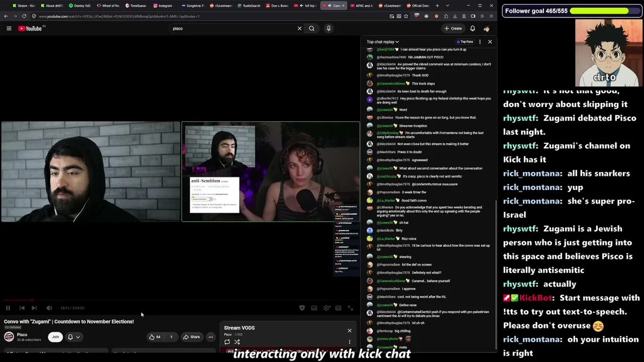Screen dimensions: 644x362
Task: Click the drto avatar overlay
Action: 608,53
